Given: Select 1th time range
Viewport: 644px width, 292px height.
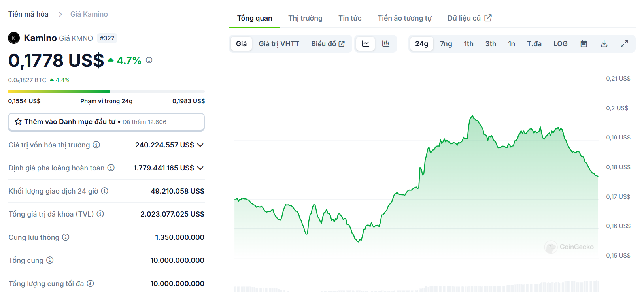Looking at the screenshot, I should pos(468,44).
